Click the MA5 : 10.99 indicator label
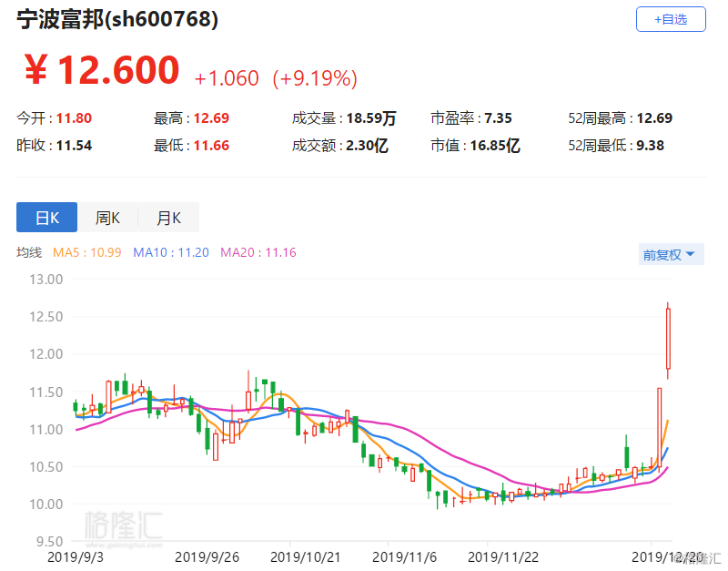 click(86, 252)
